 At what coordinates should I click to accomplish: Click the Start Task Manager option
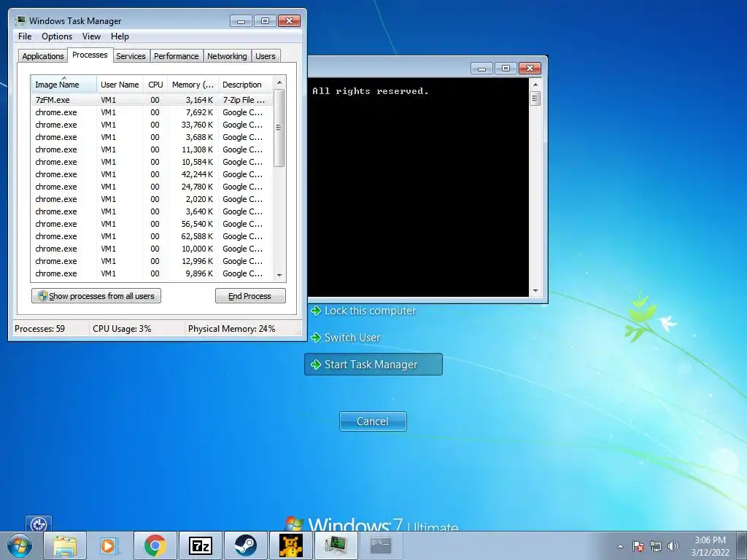coord(373,365)
